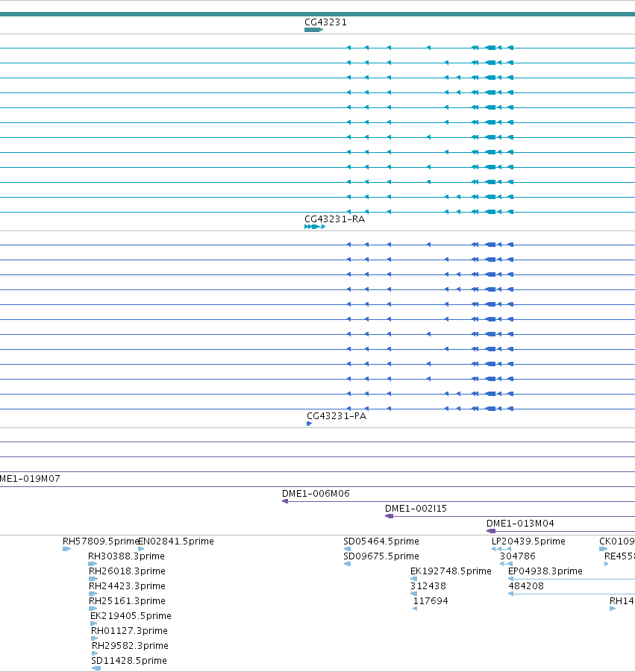Click the spliced glyph under LP20439.5prime
This screenshot has height=672, width=635.
(x=501, y=549)
